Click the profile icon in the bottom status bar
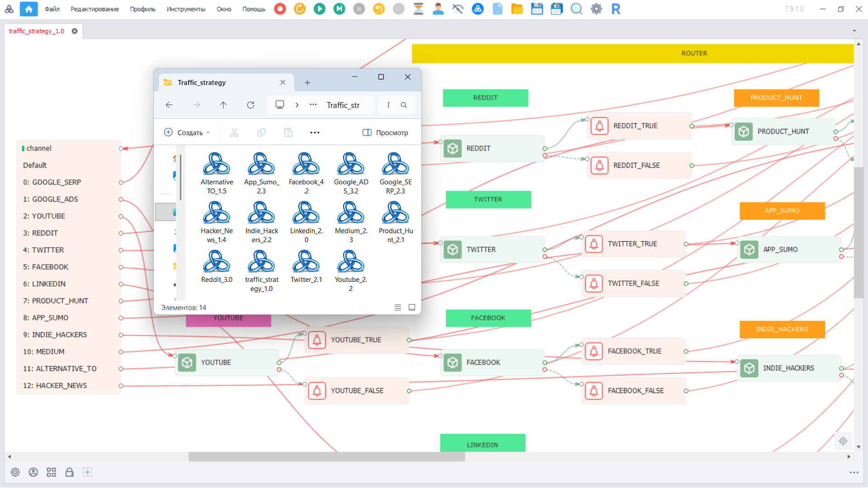Image resolution: width=868 pixels, height=488 pixels. pos(33,472)
